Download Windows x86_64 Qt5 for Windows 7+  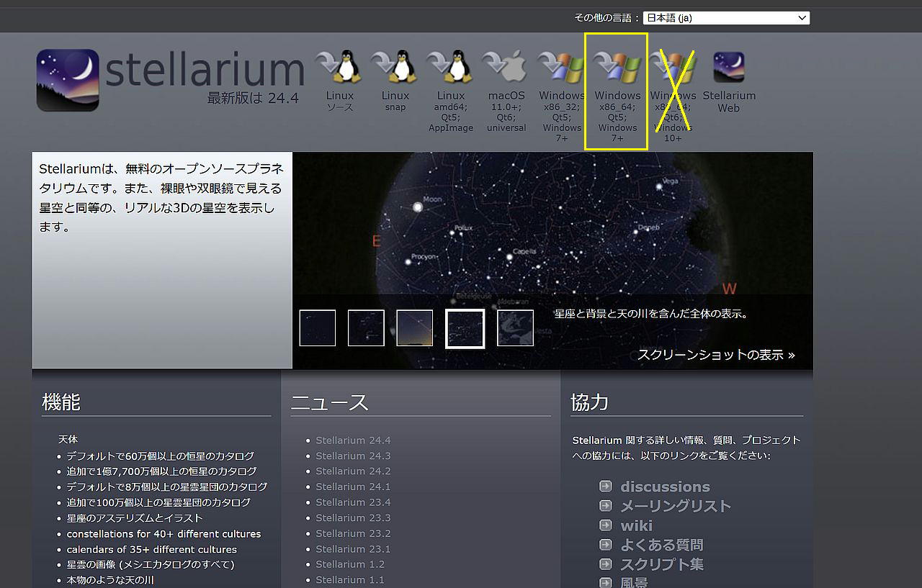[617, 68]
